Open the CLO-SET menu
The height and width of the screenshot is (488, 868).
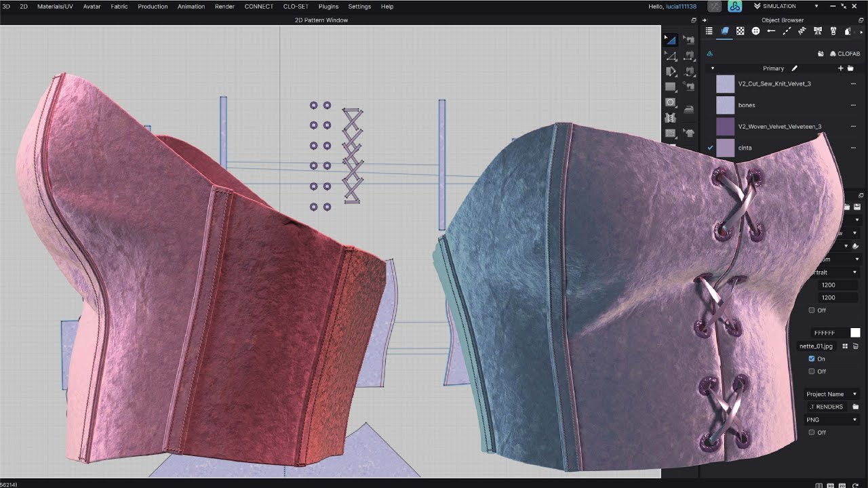pyautogui.click(x=296, y=6)
